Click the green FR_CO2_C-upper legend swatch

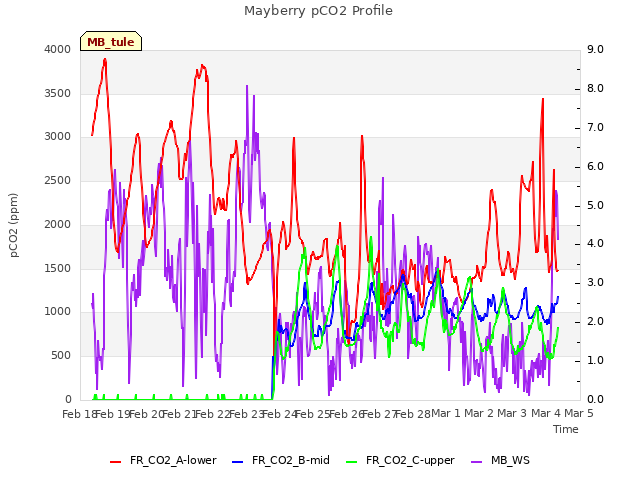pos(351,462)
